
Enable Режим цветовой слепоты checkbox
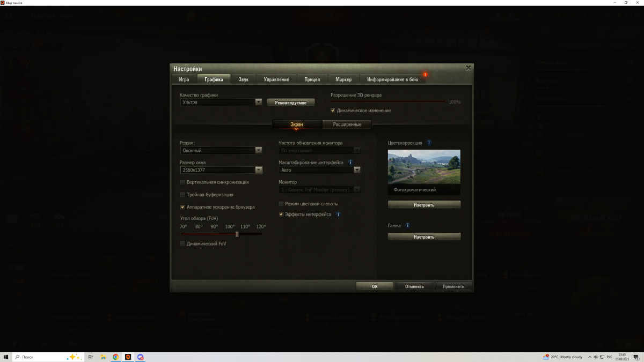click(x=281, y=204)
